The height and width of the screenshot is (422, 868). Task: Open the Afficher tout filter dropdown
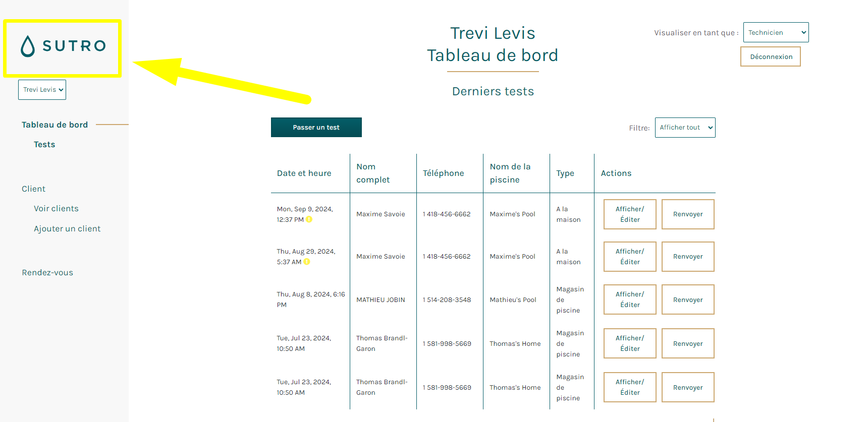[685, 128]
